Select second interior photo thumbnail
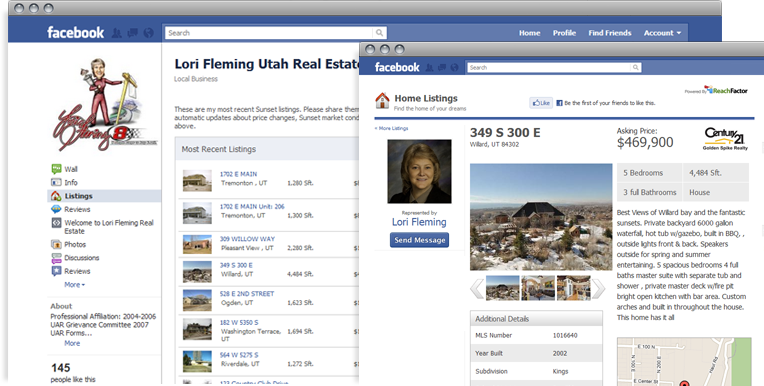This screenshot has width=764, height=386. point(538,288)
